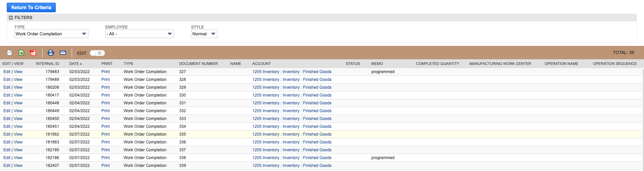
Task: Click View link for document 330
Action: coord(18,95)
